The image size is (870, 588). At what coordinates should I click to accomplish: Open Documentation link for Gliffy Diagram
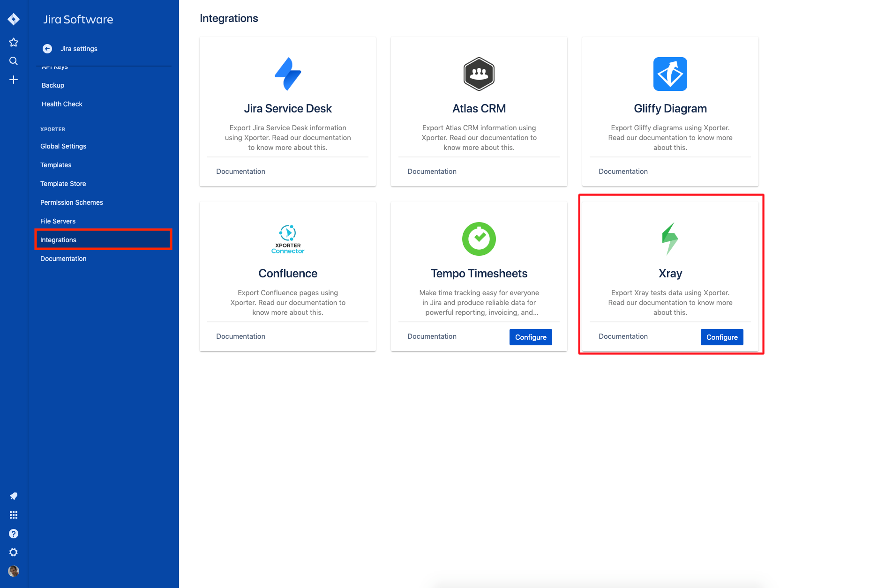(623, 171)
